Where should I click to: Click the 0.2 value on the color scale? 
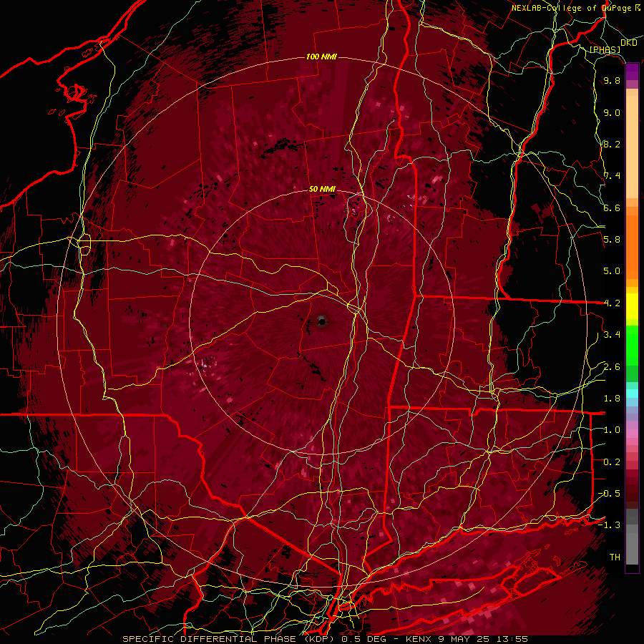point(612,462)
